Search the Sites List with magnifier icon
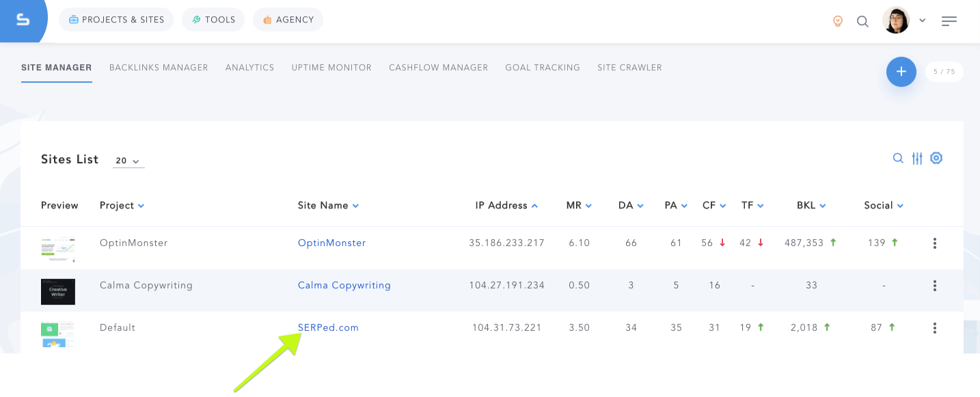The image size is (980, 397). tap(898, 159)
